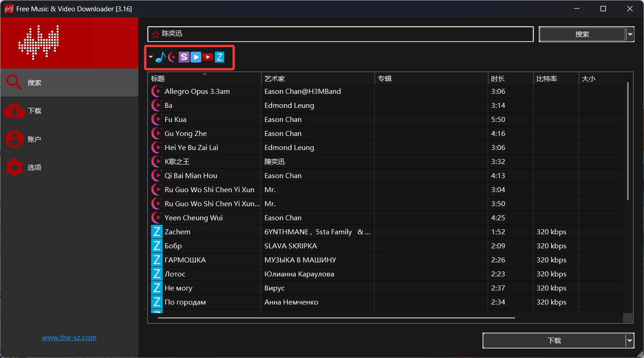
Task: Click the Z icon beside ГАРМОШКА
Action: 156,260
